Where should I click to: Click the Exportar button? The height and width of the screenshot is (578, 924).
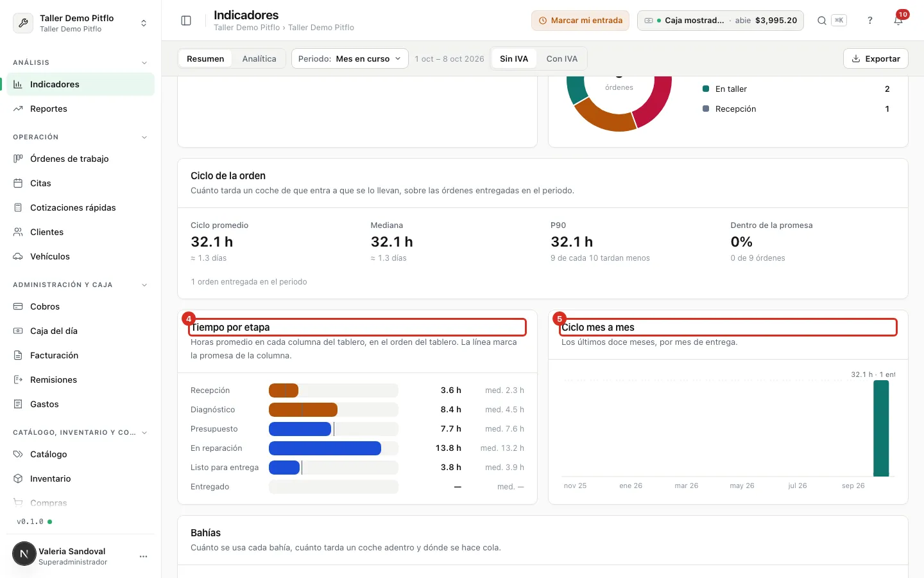[x=876, y=58]
